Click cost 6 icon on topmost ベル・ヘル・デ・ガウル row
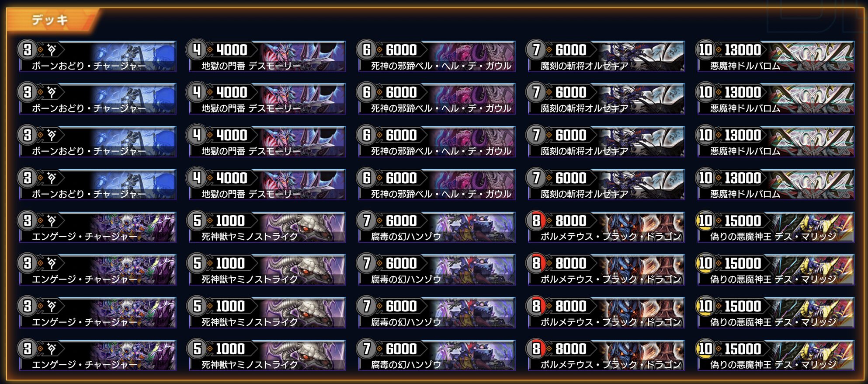 (366, 50)
